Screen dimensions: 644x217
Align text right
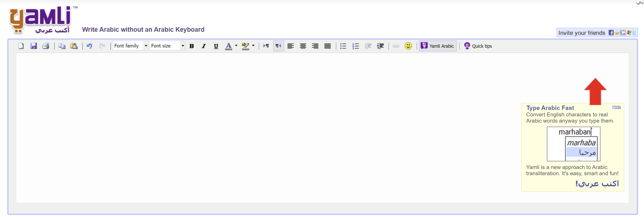click(x=315, y=46)
